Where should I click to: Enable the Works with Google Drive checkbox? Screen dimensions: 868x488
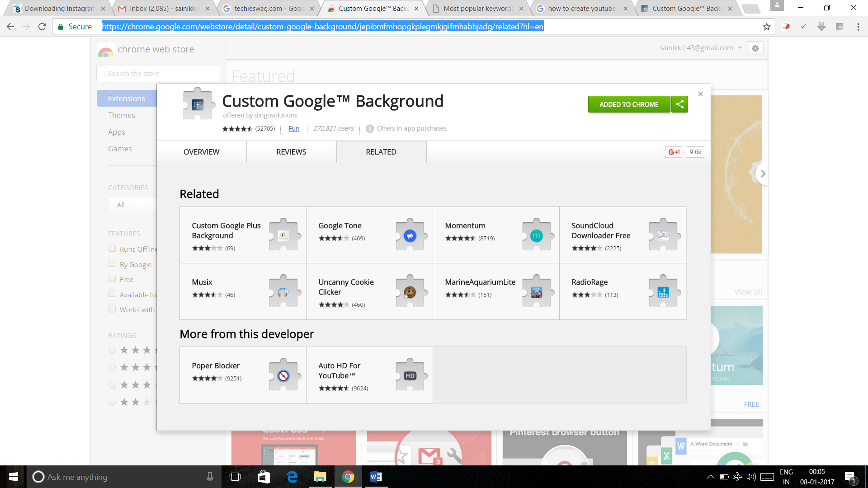coord(112,309)
